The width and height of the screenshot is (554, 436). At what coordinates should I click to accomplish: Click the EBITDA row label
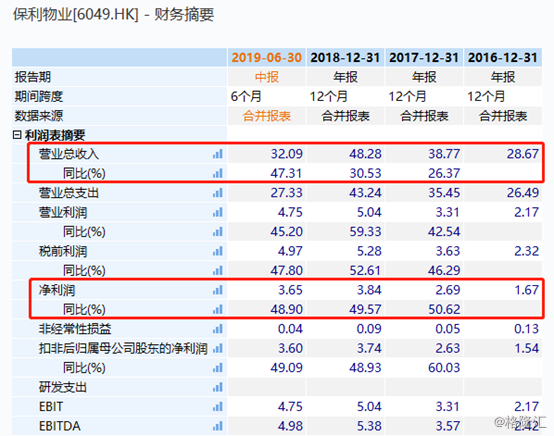(60, 426)
